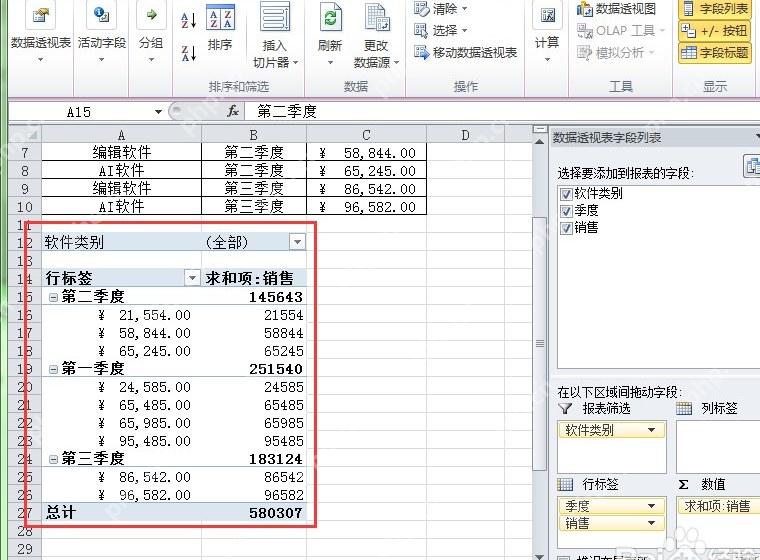Click the formula bar showing 第二季度
Screen dimensions: 760x560
click(x=504, y=112)
